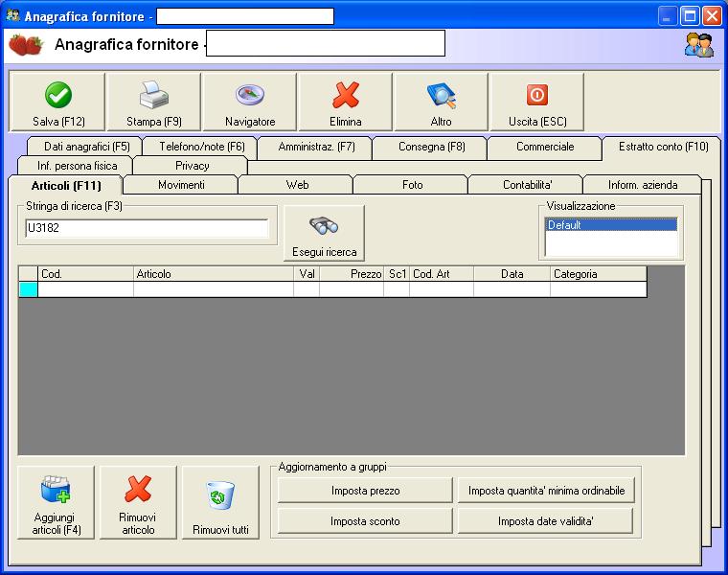Open the Inform. azienda tab
The height and width of the screenshot is (575, 728).
click(642, 185)
